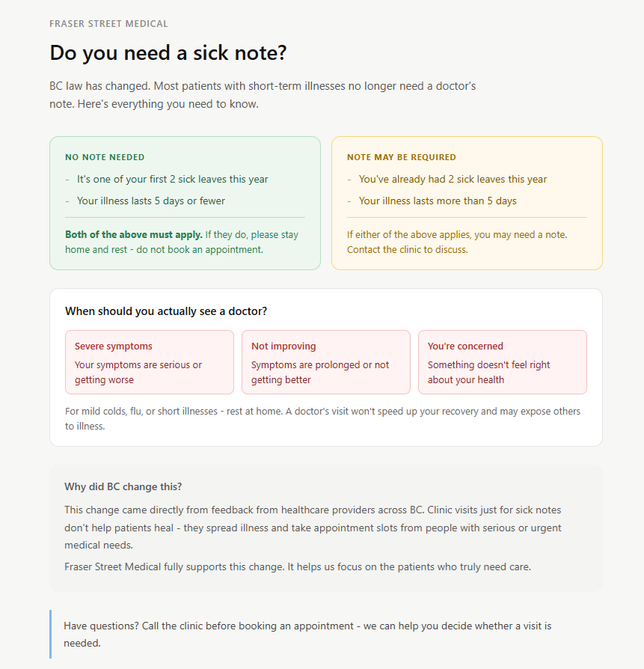Select the "Severe symptoms" card

coord(150,362)
